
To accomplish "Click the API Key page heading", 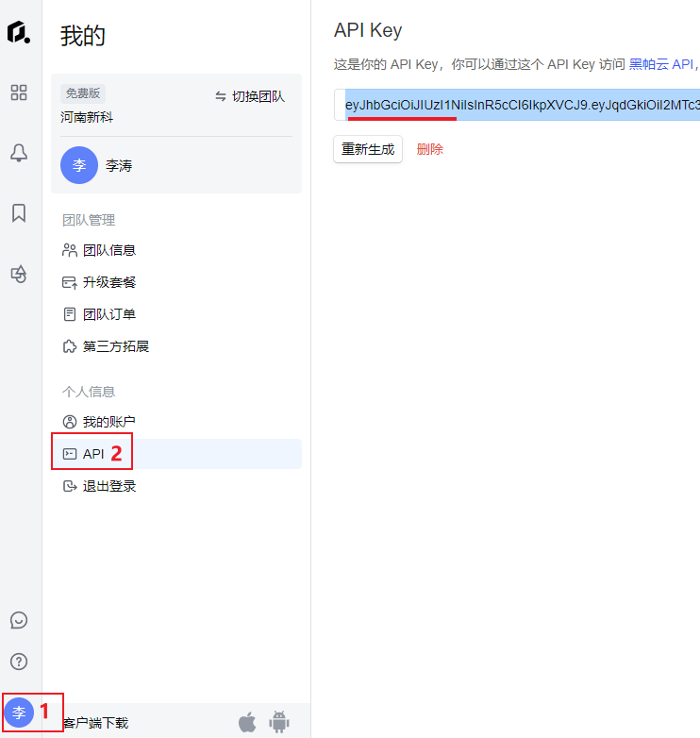I will (368, 30).
